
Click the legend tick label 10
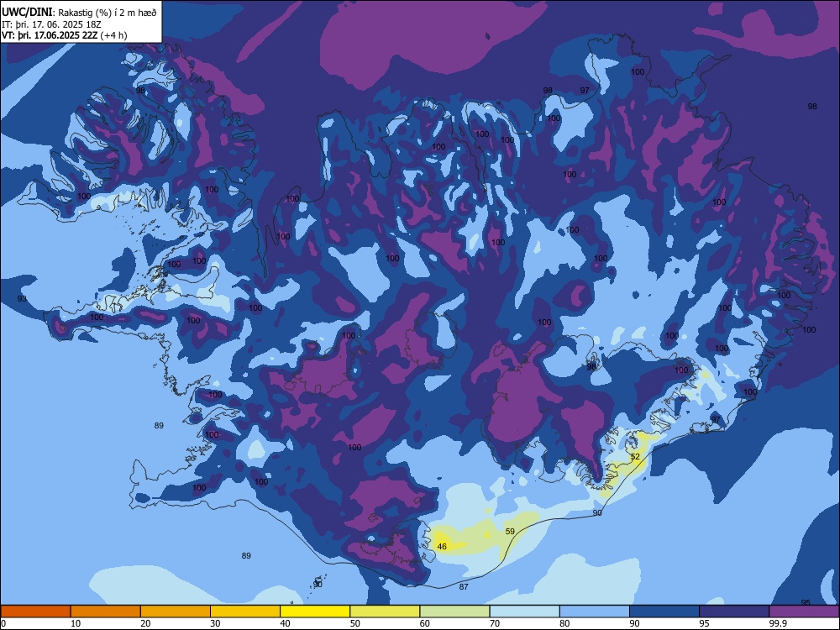(x=76, y=623)
